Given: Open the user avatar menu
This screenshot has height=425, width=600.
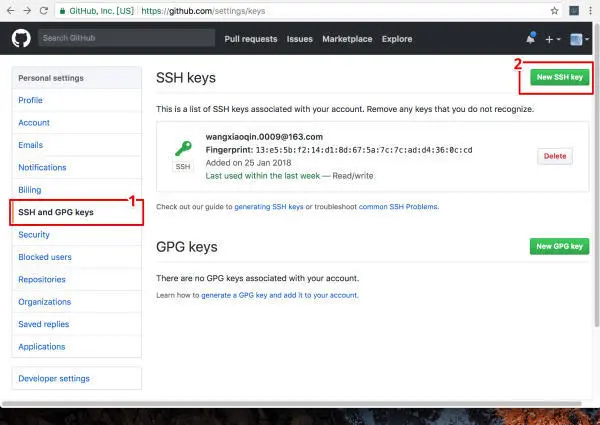Looking at the screenshot, I should tap(579, 39).
